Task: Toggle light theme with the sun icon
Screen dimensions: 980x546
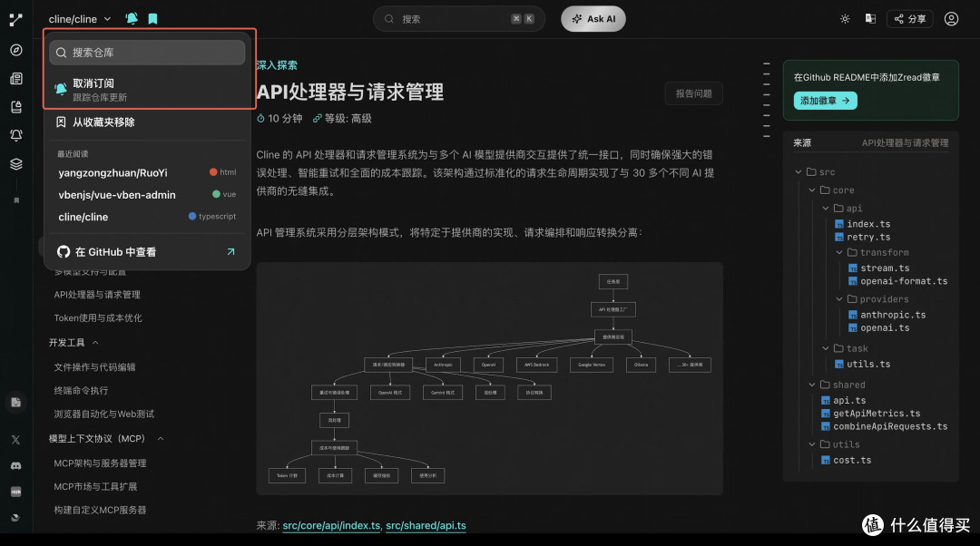Action: point(844,18)
